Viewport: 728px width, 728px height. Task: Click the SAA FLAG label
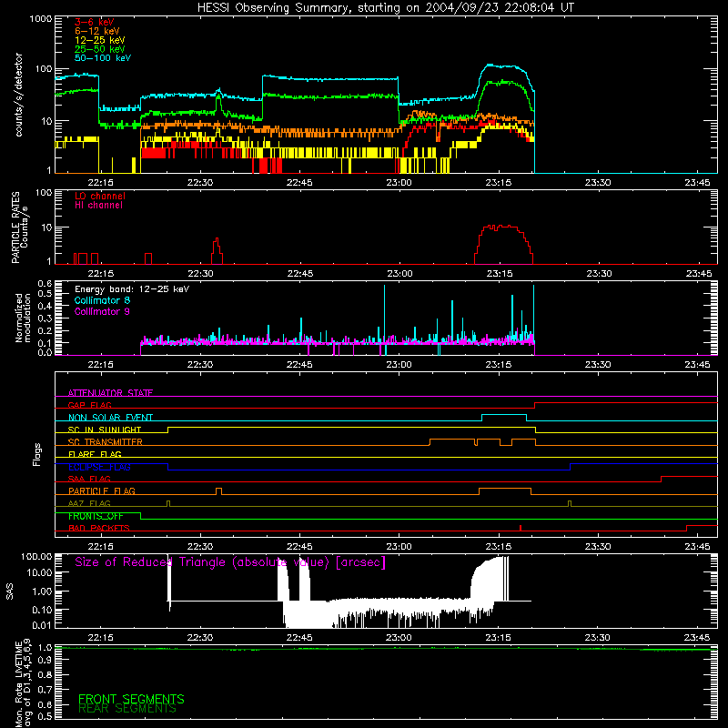click(x=89, y=479)
